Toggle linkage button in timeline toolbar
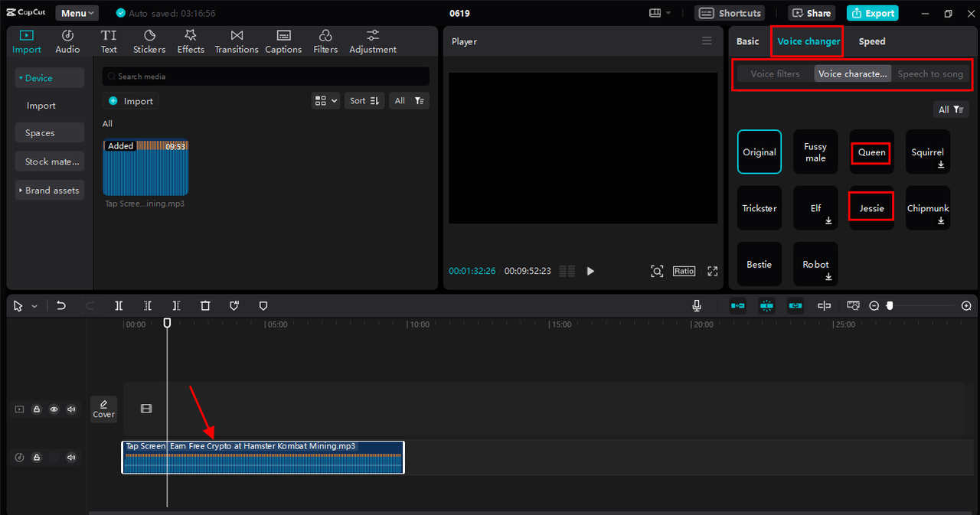The height and width of the screenshot is (515, 980). coord(795,305)
